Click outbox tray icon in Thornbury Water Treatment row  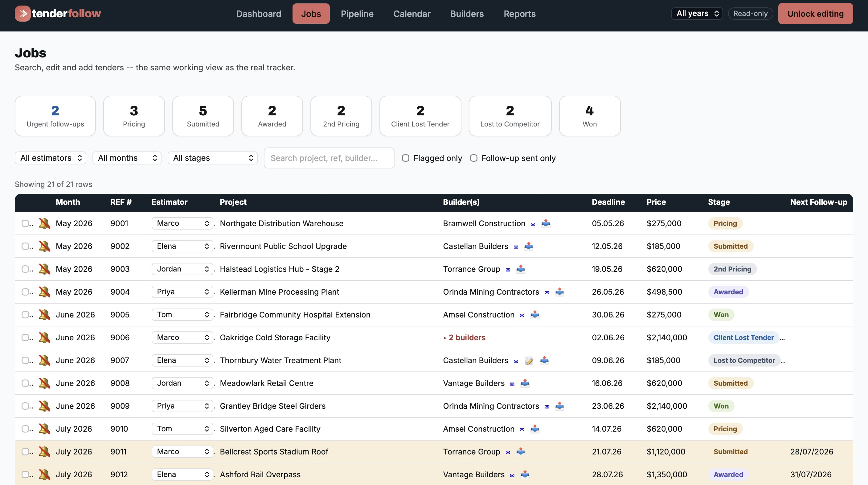coord(544,360)
